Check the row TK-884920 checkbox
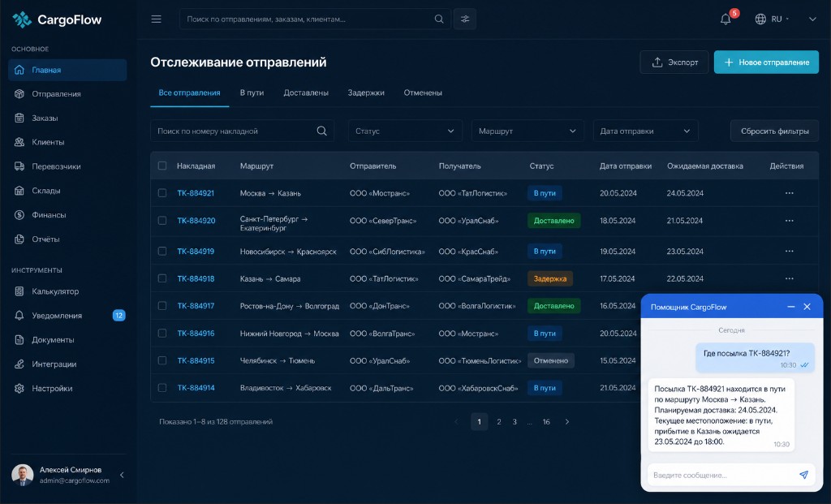Viewport: 831px width, 504px height. [162, 221]
